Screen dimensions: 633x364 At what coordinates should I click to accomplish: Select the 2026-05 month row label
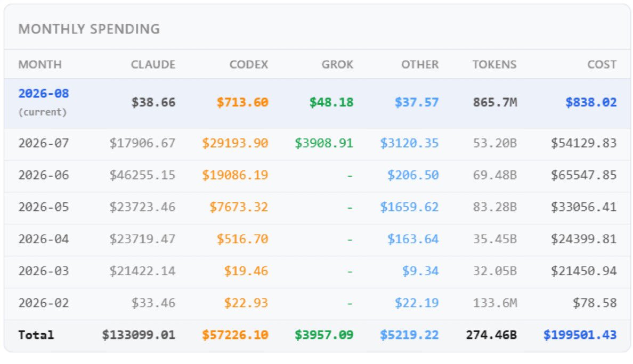click(44, 207)
